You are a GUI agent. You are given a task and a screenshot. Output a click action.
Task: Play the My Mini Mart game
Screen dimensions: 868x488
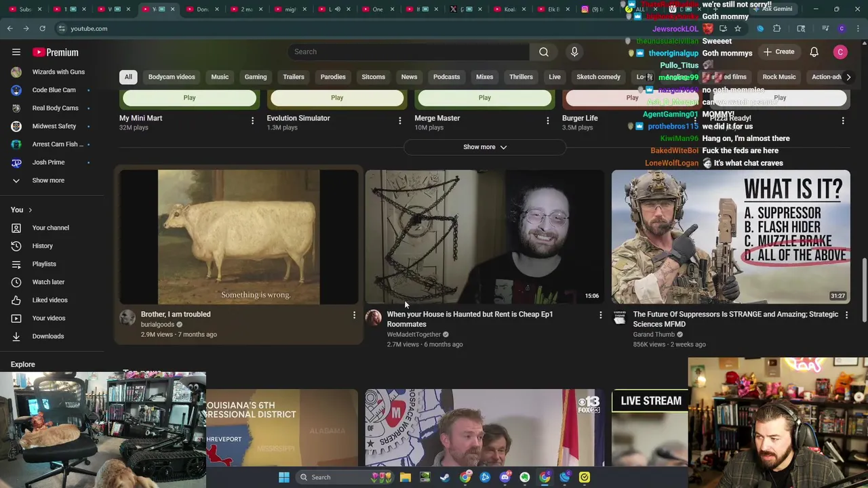[189, 98]
